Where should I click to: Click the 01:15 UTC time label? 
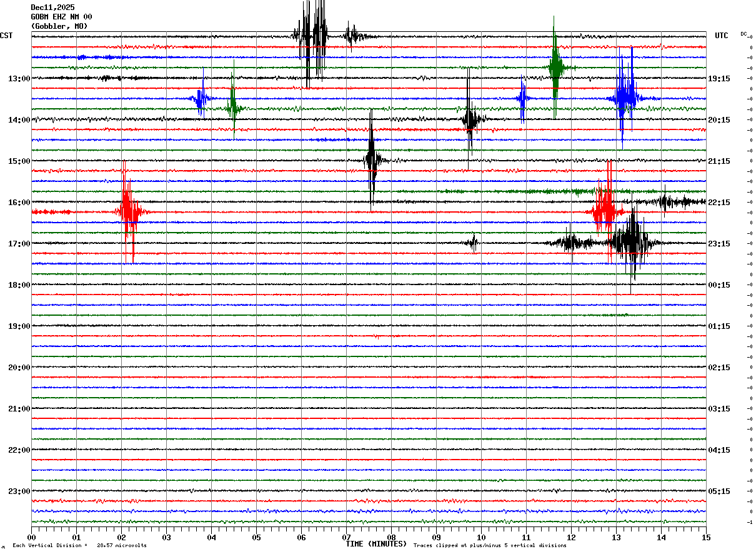coord(719,326)
